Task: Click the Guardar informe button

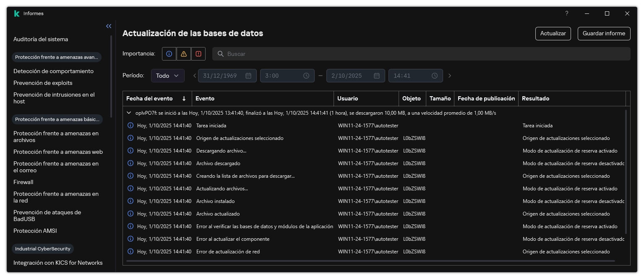Action: pos(604,33)
